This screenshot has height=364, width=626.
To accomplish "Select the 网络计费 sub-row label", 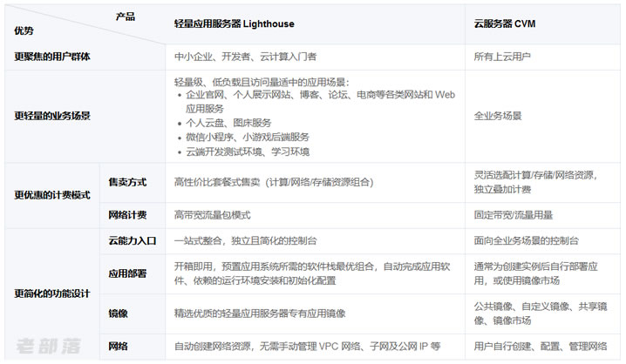I will tap(126, 214).
